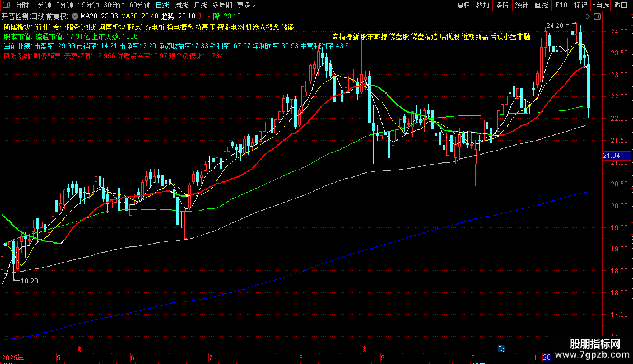
Task: Click the month 7 marker on time axis
Action: point(211,357)
